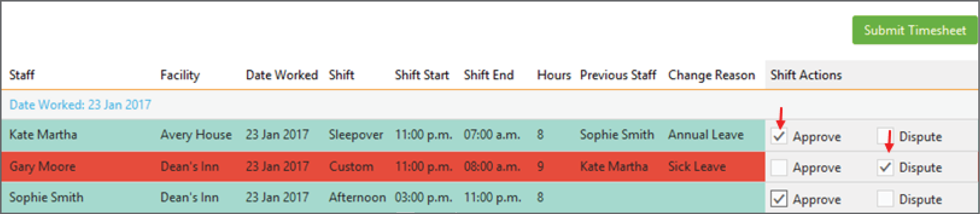This screenshot has height=214, width=980.
Task: Click the Previous Staff column header
Action: pos(618,75)
